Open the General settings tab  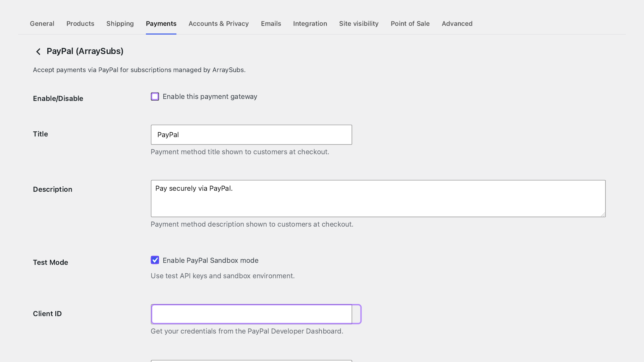click(x=42, y=23)
